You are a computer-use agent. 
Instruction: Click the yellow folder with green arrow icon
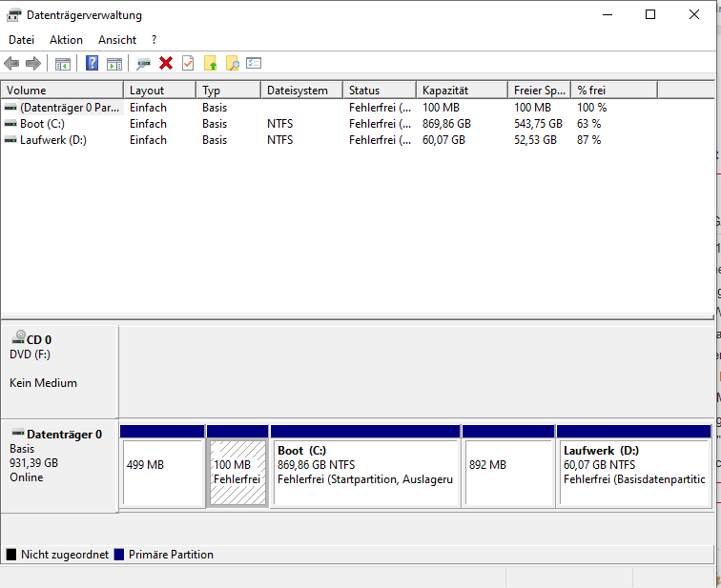coord(210,63)
